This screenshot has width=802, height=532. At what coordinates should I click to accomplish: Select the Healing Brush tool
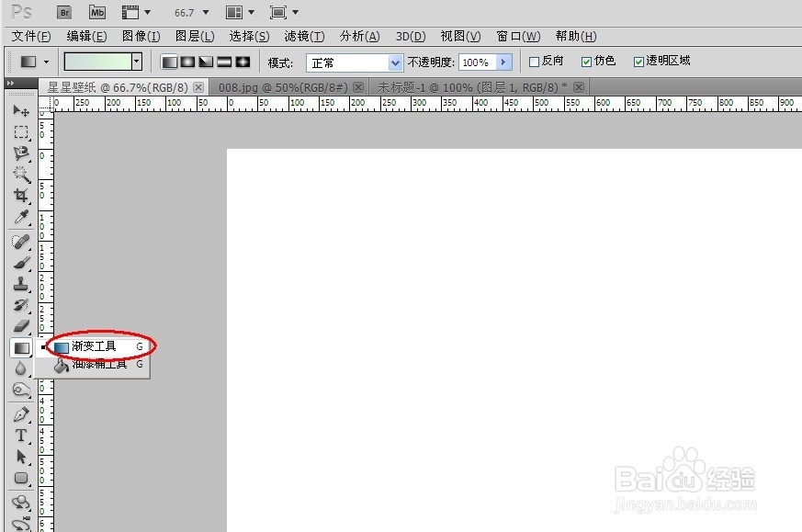pyautogui.click(x=21, y=241)
